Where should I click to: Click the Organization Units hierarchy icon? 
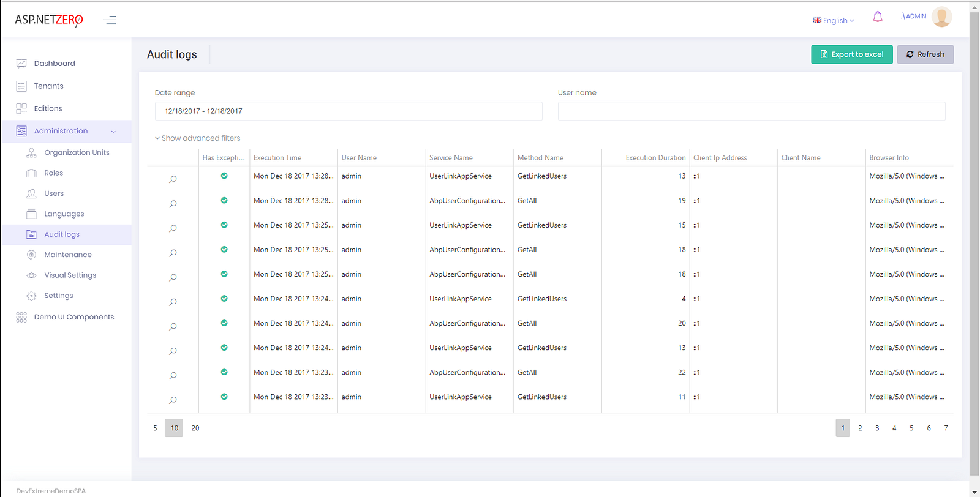[31, 152]
